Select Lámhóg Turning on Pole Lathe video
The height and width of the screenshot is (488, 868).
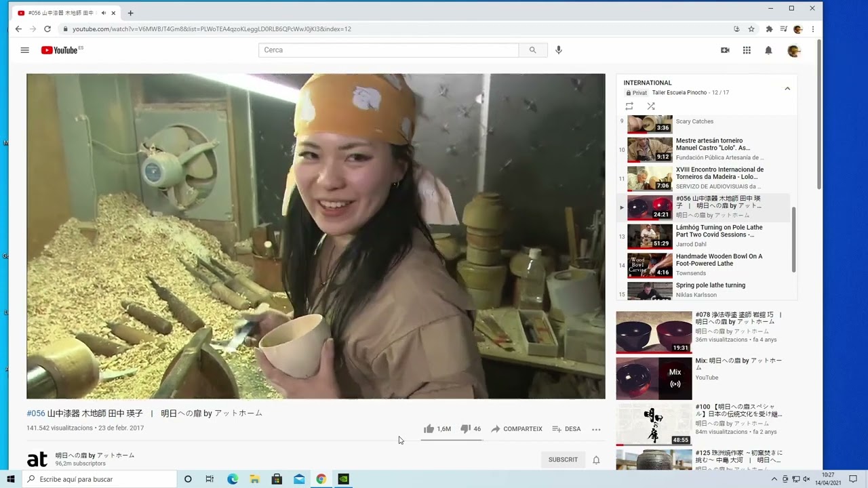[705, 236]
